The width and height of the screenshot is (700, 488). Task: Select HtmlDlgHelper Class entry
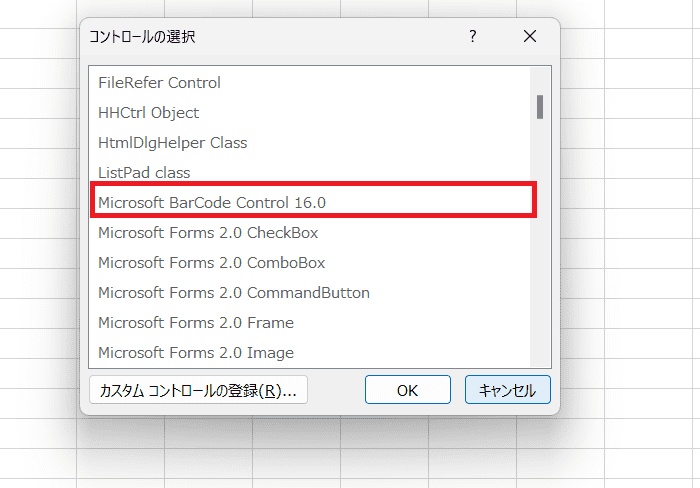click(x=172, y=142)
